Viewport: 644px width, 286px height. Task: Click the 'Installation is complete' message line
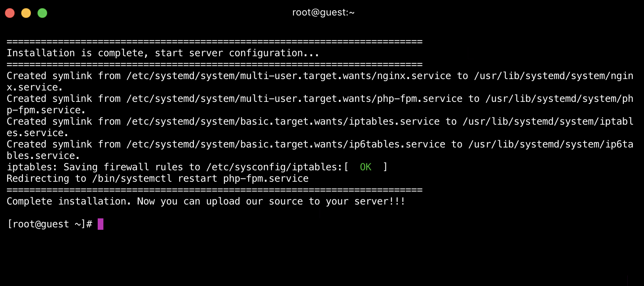[x=163, y=53]
